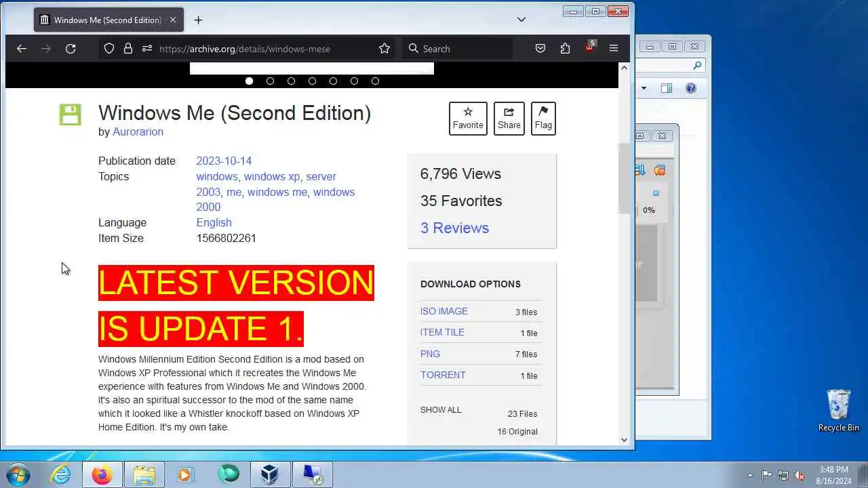
Task: Open the English language link
Action: pyautogui.click(x=214, y=222)
